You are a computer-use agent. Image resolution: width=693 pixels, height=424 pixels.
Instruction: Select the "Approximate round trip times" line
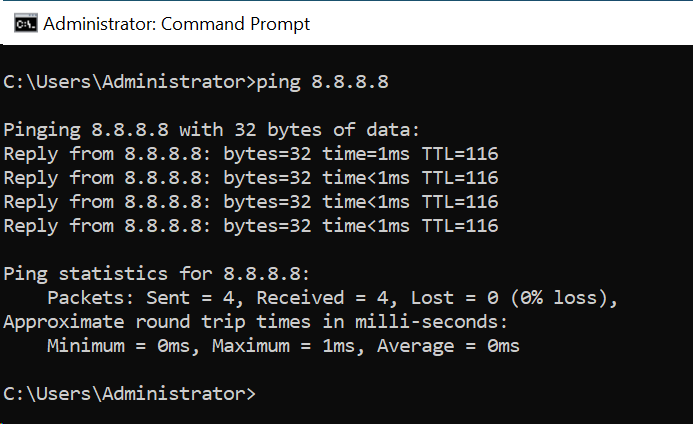(255, 322)
